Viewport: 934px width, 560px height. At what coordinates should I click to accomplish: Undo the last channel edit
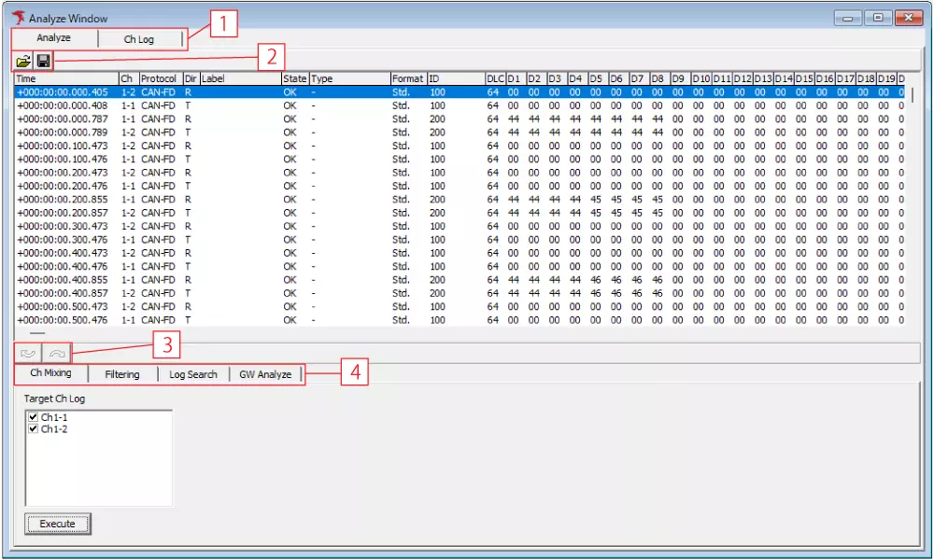click(26, 352)
